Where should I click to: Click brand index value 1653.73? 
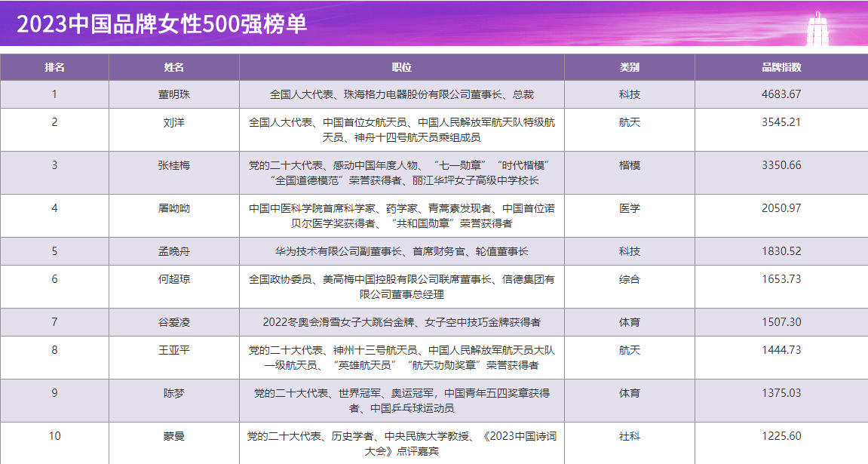(x=781, y=279)
